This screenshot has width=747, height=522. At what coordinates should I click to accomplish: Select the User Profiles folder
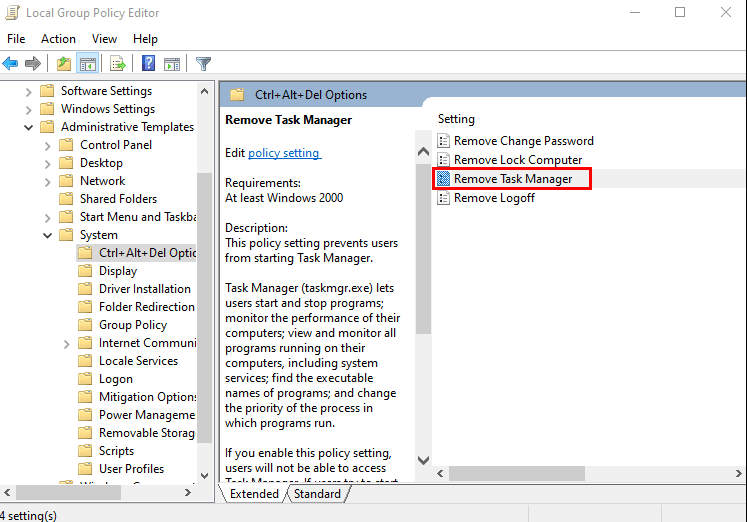[x=131, y=469]
